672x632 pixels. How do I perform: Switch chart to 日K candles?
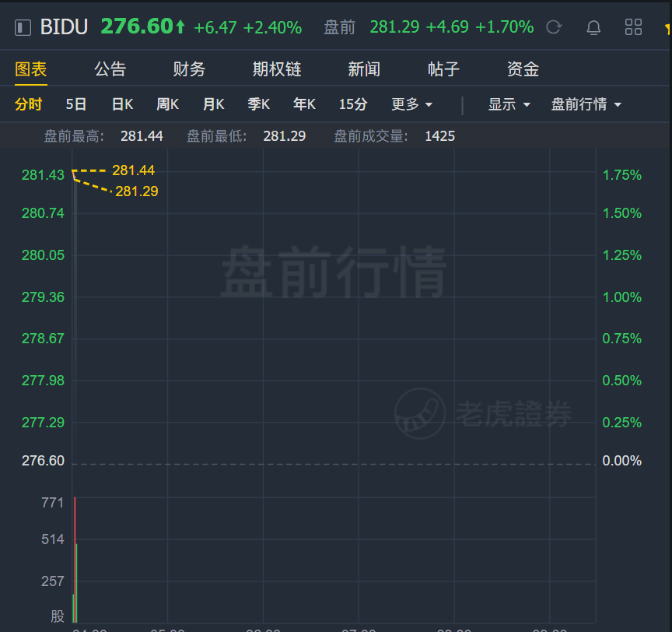pyautogui.click(x=122, y=104)
